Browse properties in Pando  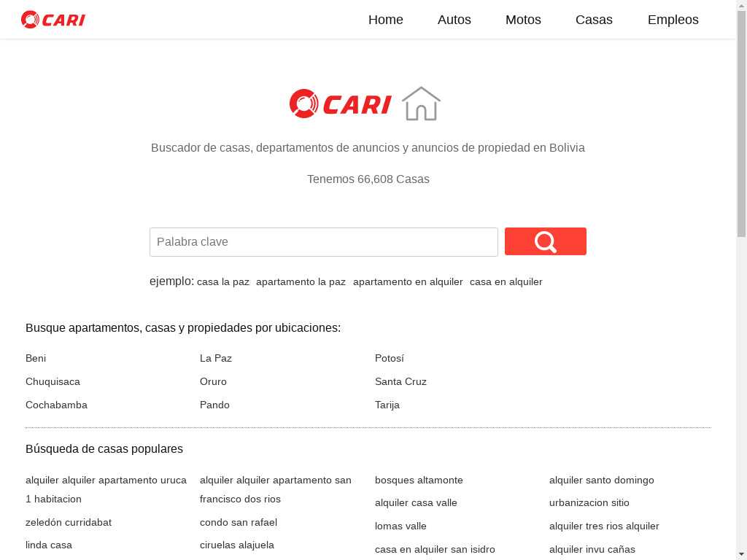[x=214, y=405]
